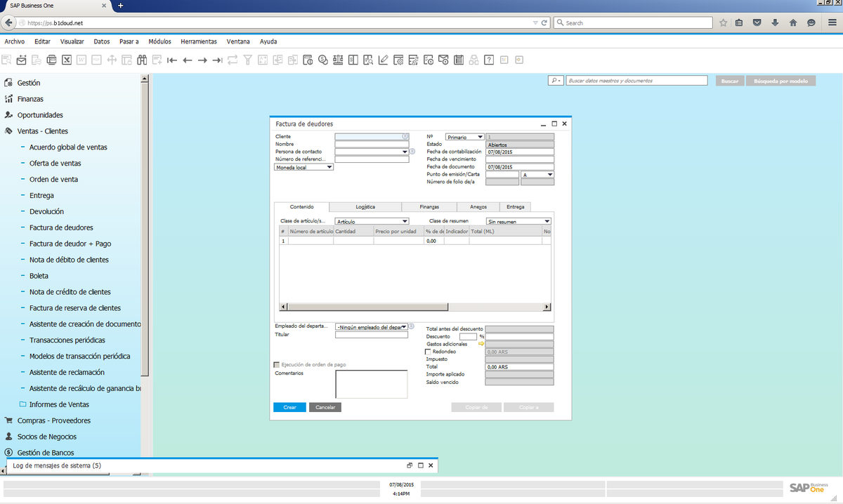Screen dimensions: 843x504
Task: Toggle the Redondeo checkbox
Action: [429, 352]
